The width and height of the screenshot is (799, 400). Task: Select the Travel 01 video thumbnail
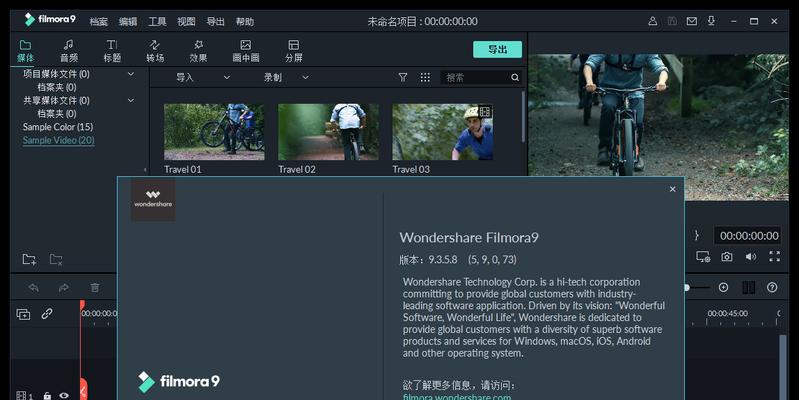click(x=214, y=132)
